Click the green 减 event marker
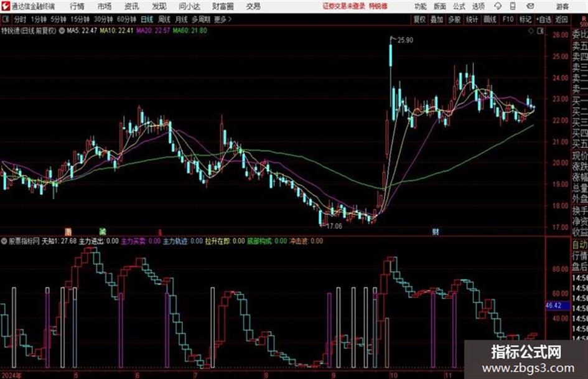588x379 pixels. [103, 232]
